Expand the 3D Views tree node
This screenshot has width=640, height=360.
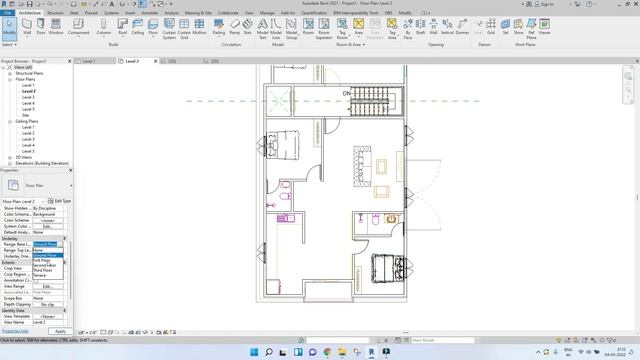click(10, 157)
